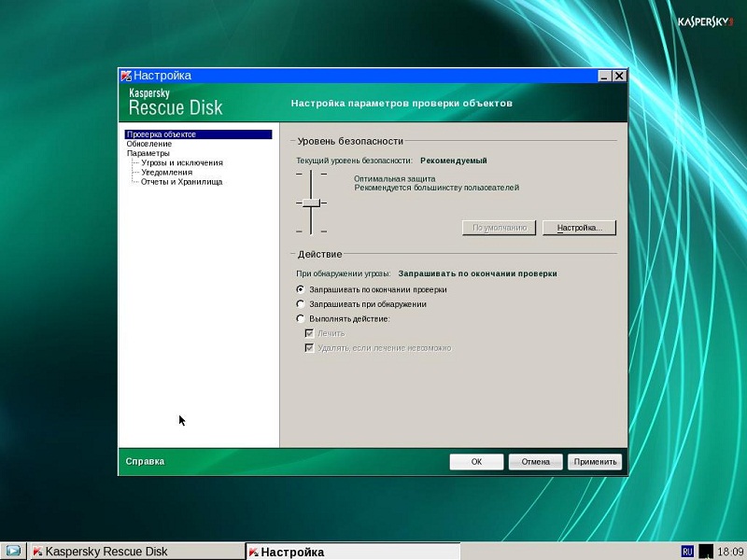Image resolution: width=747 pixels, height=560 pixels.
Task: Toggle the 'Лечить' checkbox
Action: point(310,333)
